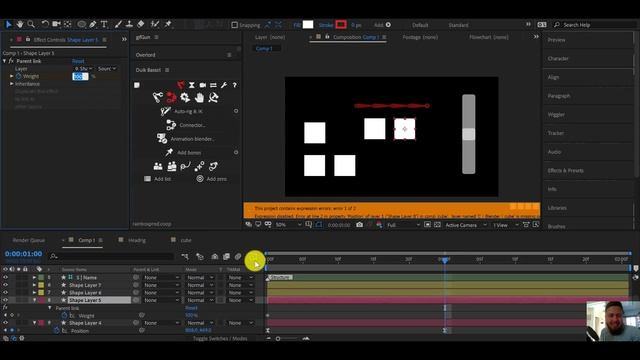Open Duik links and constraints magnet icon
Screen dimensions: 640x360
click(x=171, y=97)
